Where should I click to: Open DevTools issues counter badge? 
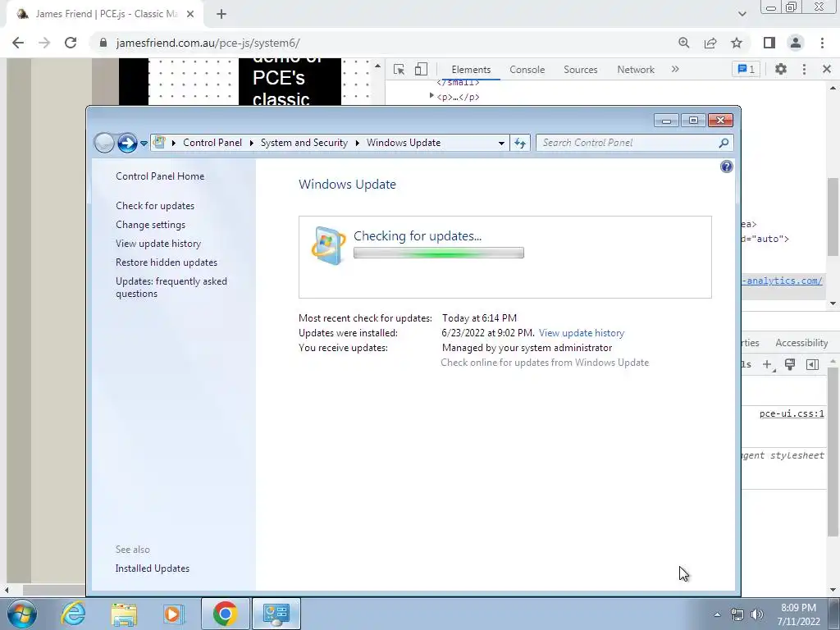pyautogui.click(x=746, y=69)
